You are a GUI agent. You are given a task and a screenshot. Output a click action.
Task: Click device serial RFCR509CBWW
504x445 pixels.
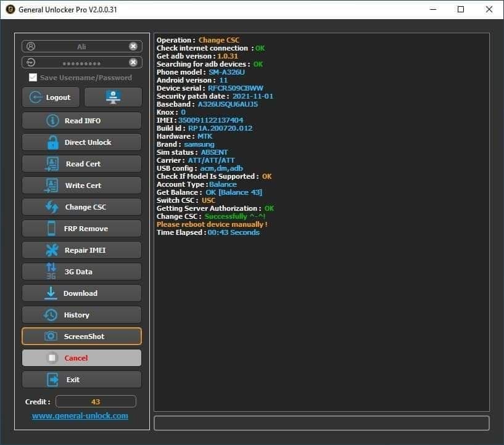coord(235,88)
